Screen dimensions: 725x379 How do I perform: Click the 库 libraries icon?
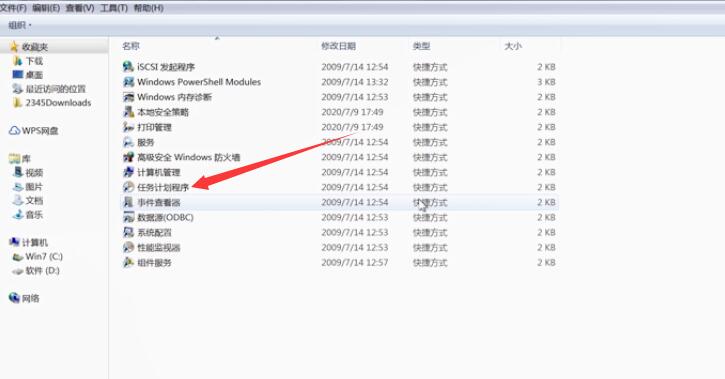[14, 159]
